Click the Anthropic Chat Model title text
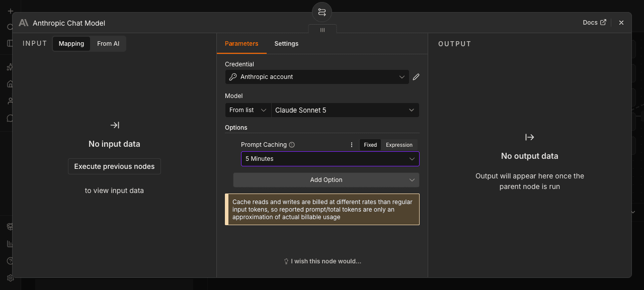Image resolution: width=644 pixels, height=290 pixels. click(x=69, y=23)
